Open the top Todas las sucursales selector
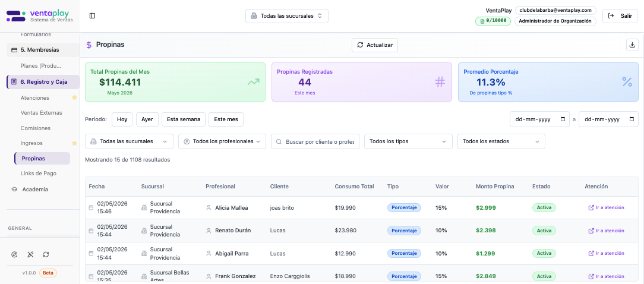The height and width of the screenshot is (284, 644). tap(287, 16)
